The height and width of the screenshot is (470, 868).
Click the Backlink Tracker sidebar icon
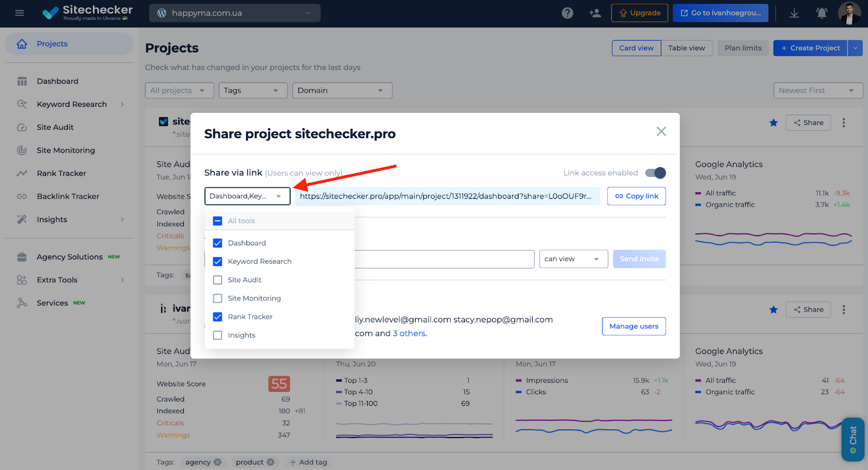[22, 196]
